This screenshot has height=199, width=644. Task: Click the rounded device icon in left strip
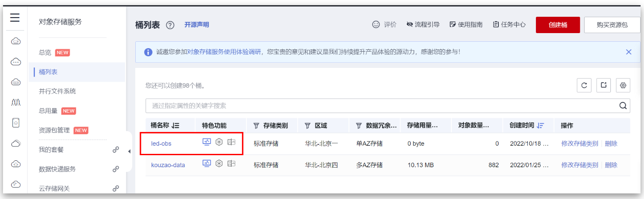point(16,122)
